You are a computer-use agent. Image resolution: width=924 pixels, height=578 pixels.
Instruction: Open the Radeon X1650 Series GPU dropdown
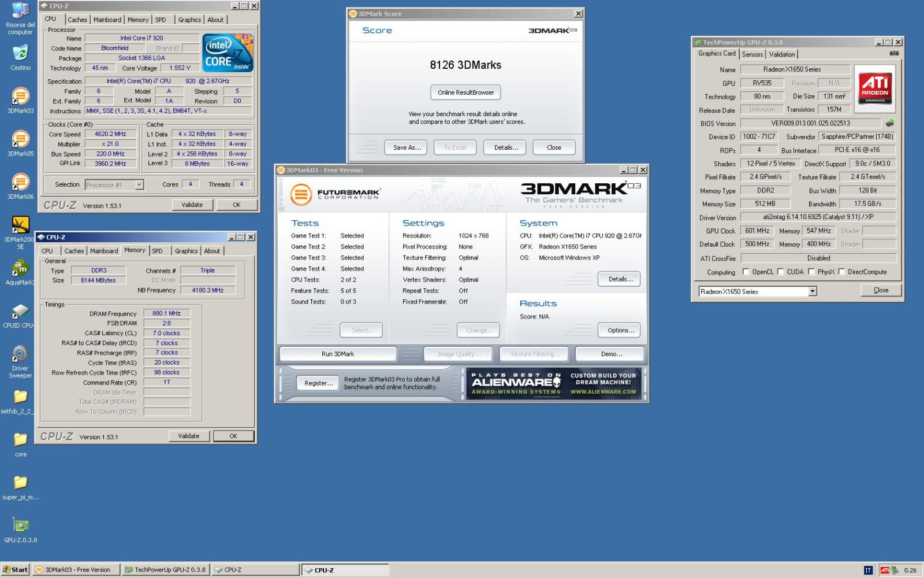point(758,291)
